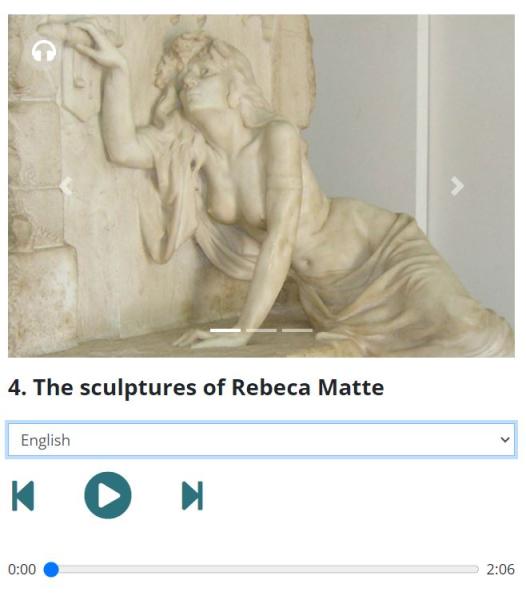Advance to next carousel image arrow
Screen dimensions: 526x600
(x=457, y=186)
